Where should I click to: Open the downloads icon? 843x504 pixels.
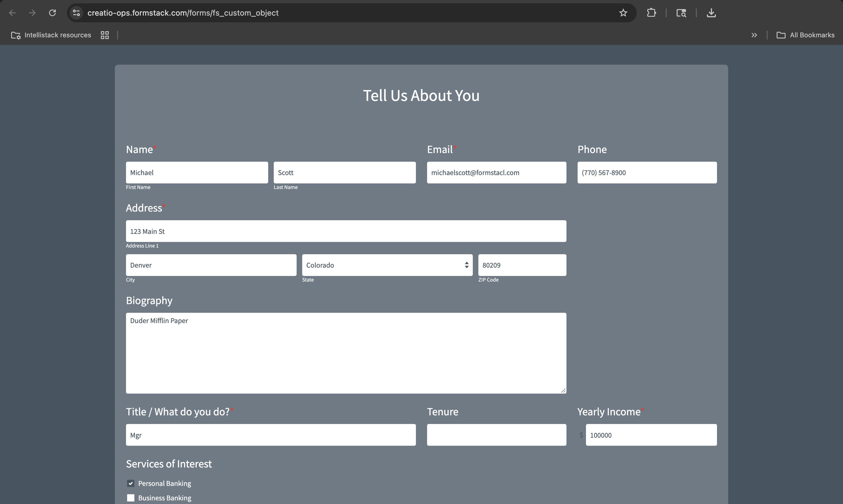pyautogui.click(x=711, y=13)
